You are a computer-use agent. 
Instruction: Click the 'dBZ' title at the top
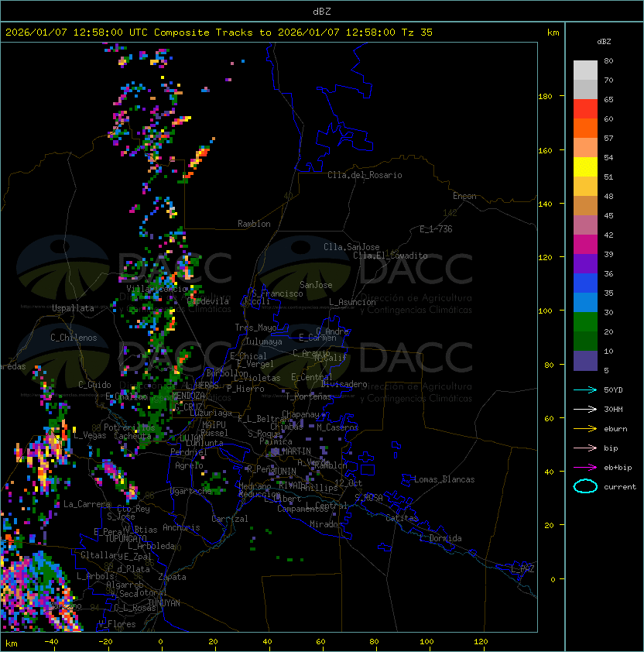(322, 11)
